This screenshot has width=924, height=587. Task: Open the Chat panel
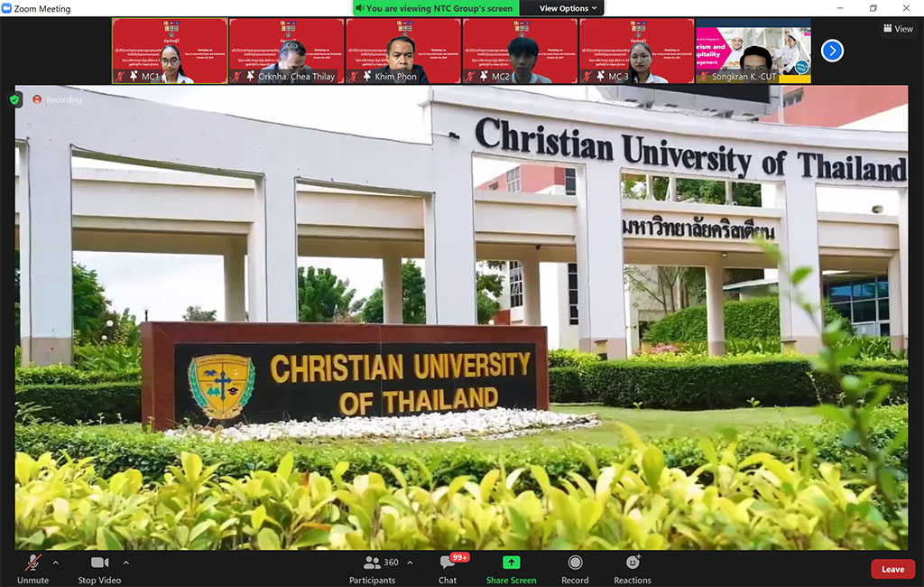point(448,570)
